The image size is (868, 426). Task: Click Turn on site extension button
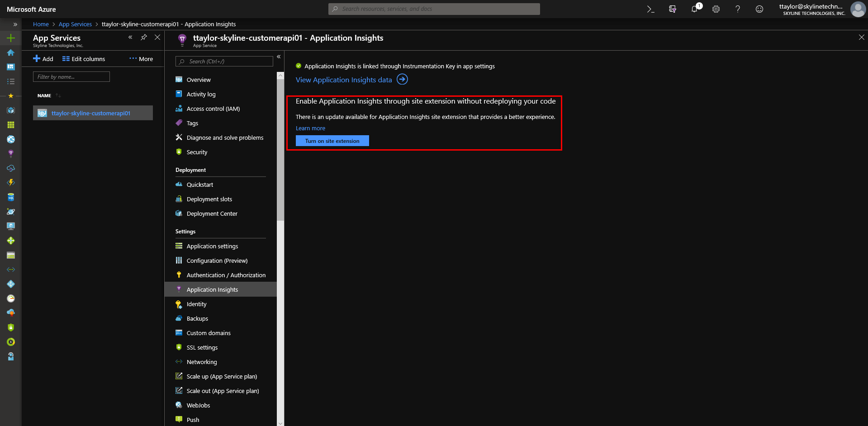332,141
